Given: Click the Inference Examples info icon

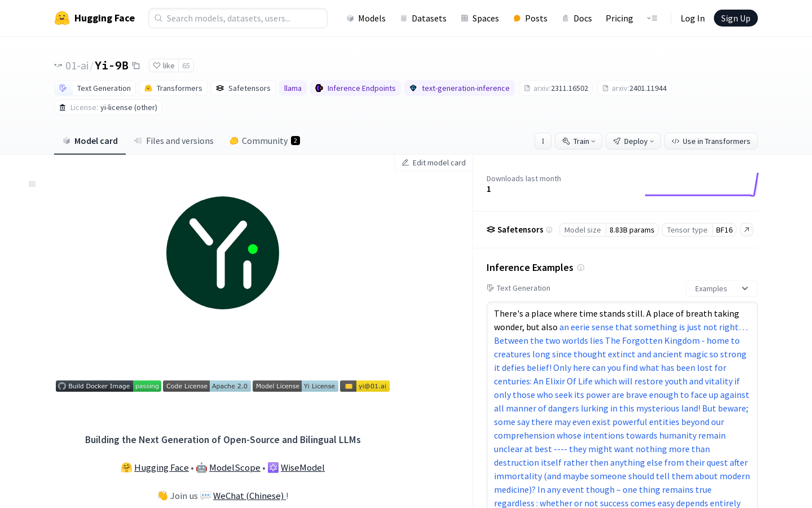Looking at the screenshot, I should click(581, 268).
